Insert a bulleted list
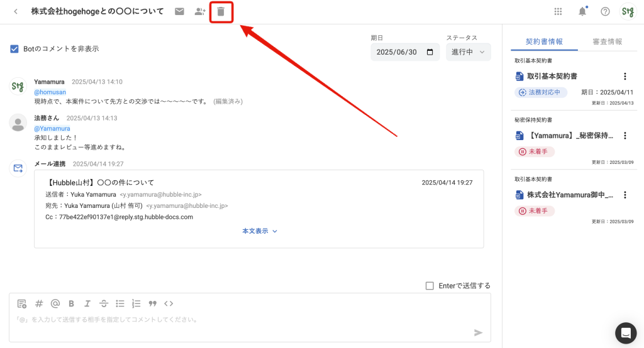The image size is (644, 348). click(x=120, y=303)
